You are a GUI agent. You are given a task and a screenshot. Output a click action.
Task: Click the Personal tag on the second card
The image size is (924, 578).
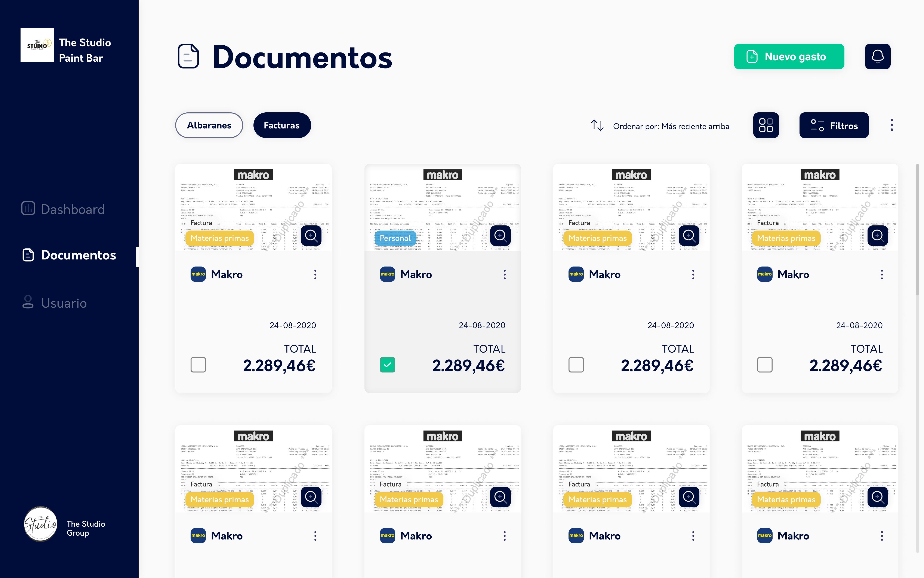coord(395,238)
